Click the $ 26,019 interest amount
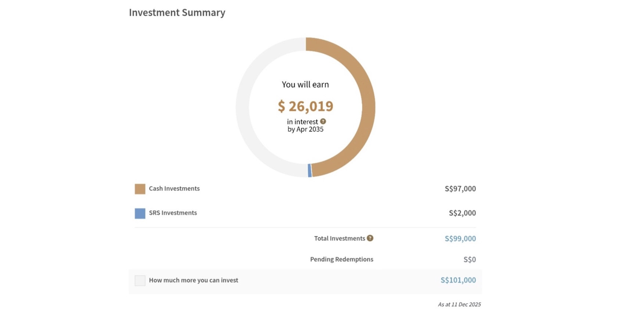 305,106
